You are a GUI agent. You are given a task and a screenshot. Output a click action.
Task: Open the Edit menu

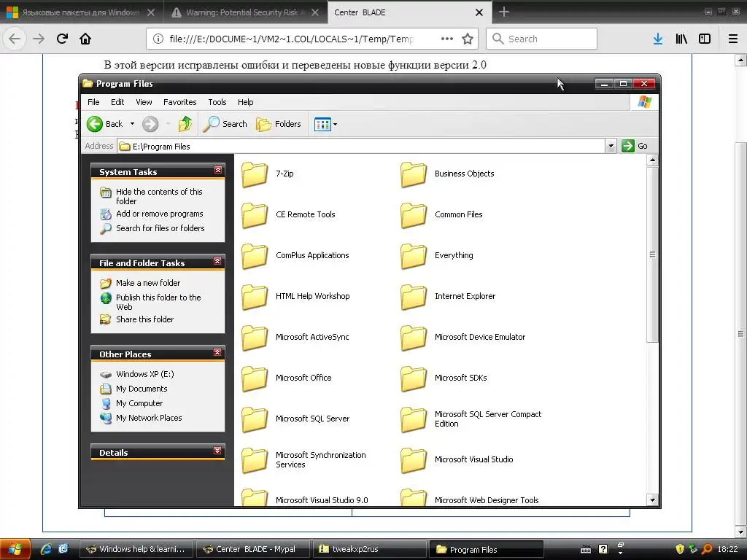117,102
